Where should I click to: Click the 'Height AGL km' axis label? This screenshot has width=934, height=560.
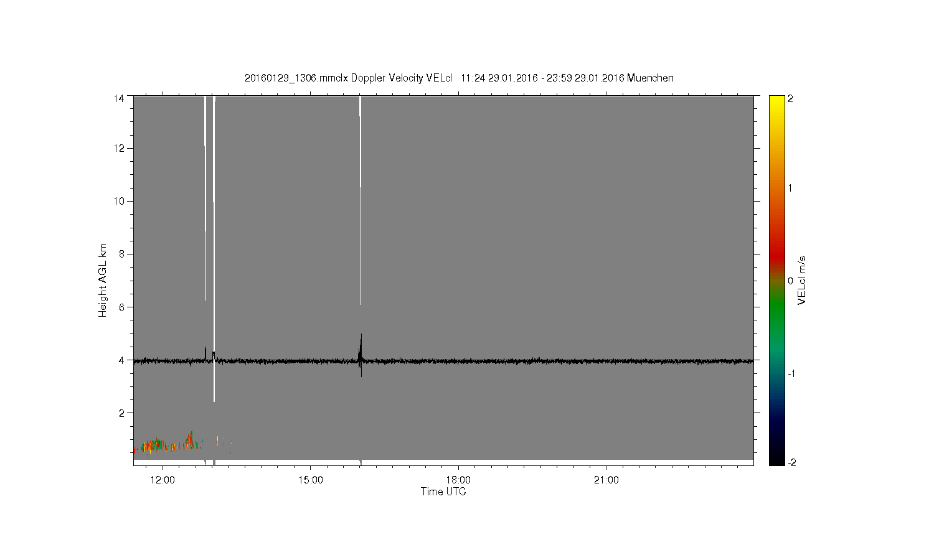[x=103, y=281]
